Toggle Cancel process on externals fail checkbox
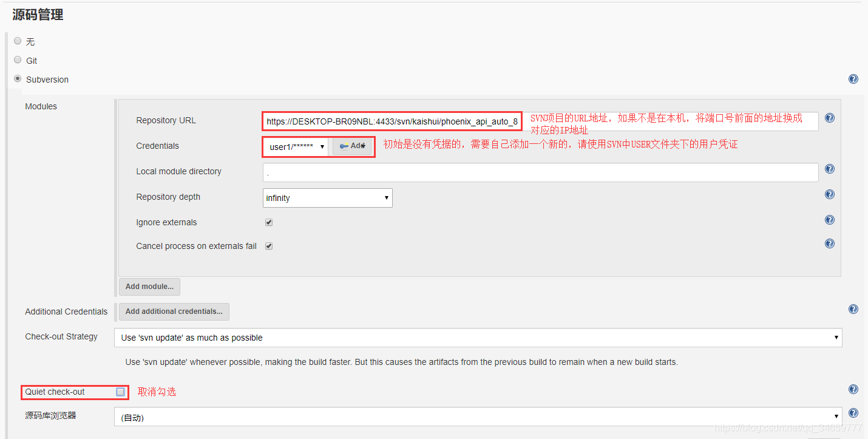Screen dimensions: 868x439 (x=269, y=246)
